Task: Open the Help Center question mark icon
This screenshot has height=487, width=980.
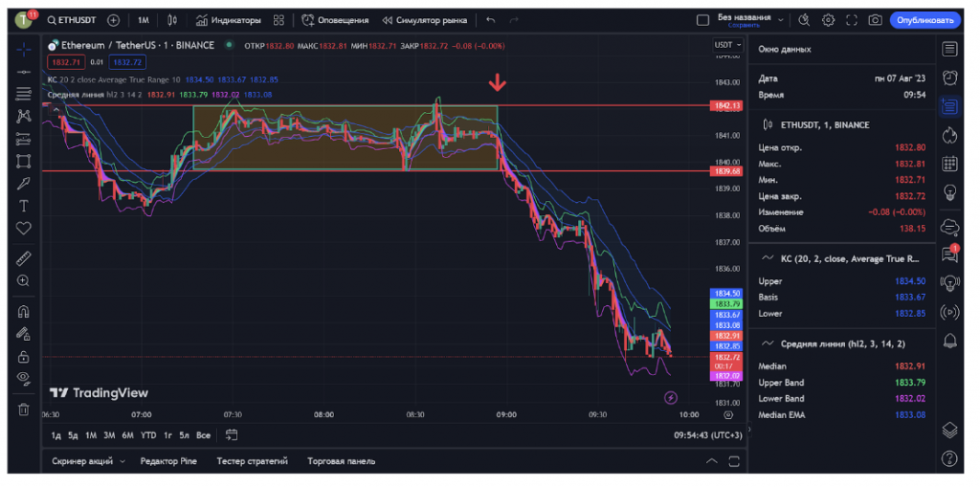Action: [x=950, y=458]
